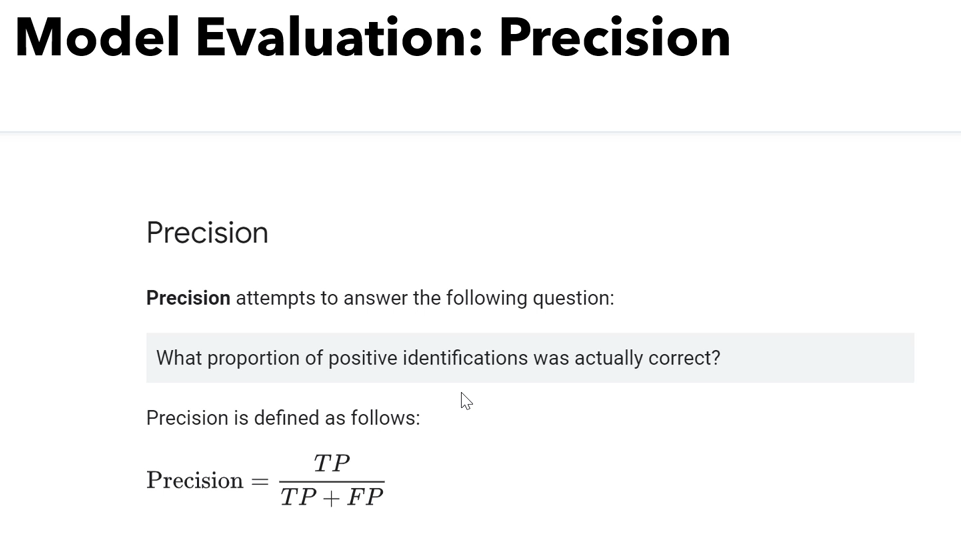961x550 pixels.
Task: Select the "Precision" section heading
Action: coord(207,233)
